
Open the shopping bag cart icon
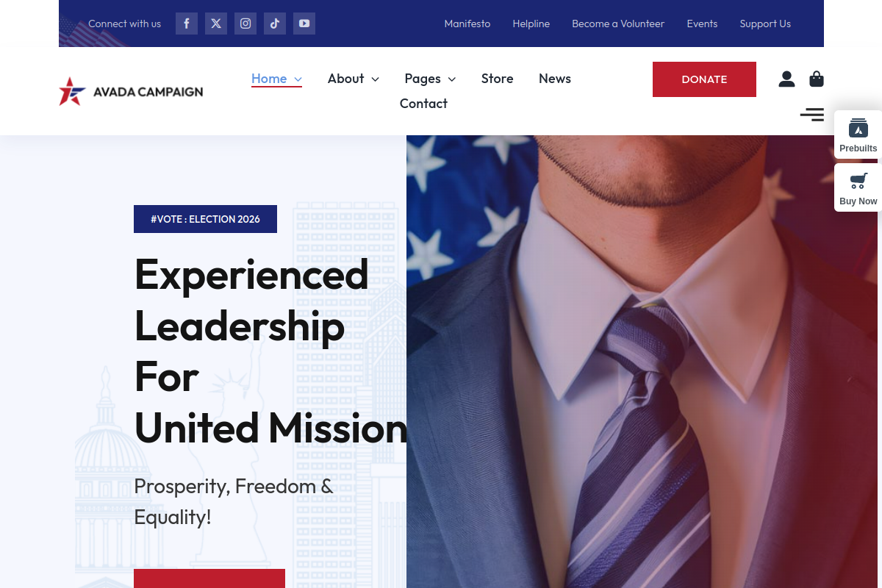tap(817, 79)
